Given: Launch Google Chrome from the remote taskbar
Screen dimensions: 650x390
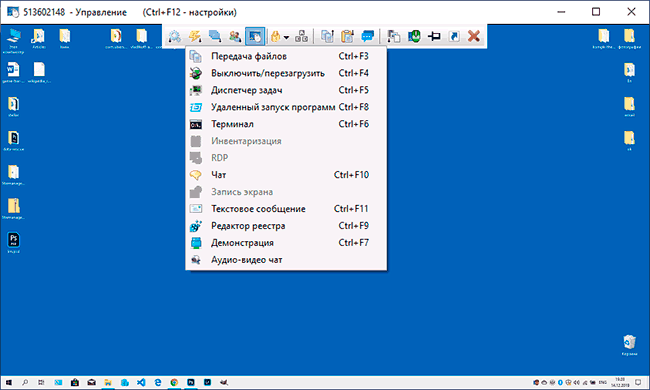Looking at the screenshot, I should [x=174, y=383].
